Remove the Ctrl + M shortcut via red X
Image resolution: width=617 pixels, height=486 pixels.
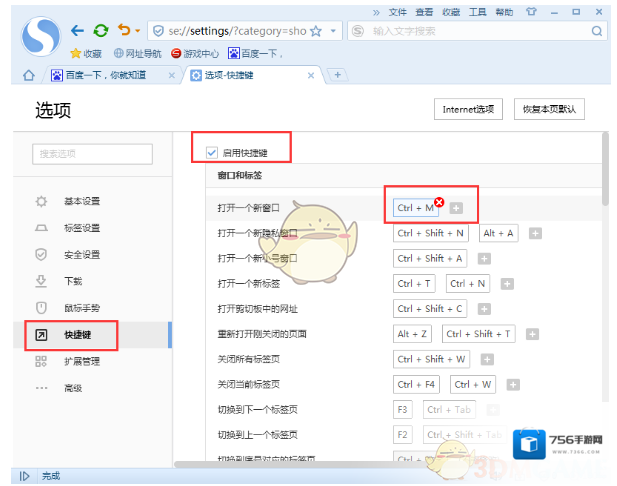click(439, 201)
